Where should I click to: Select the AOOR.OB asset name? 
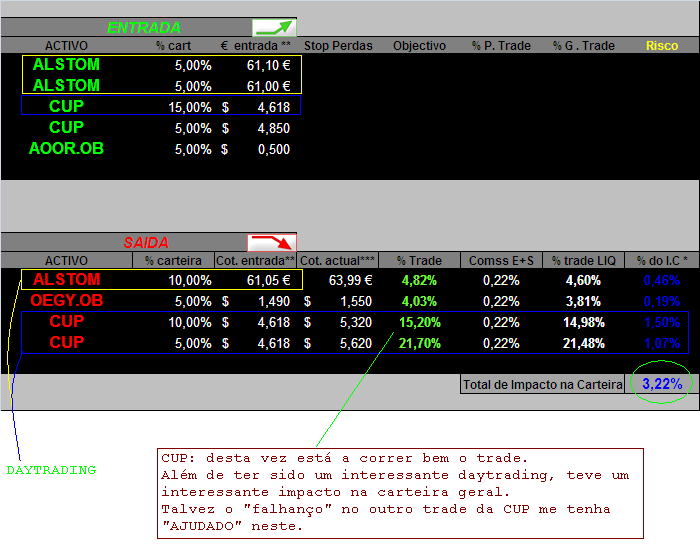pos(66,149)
